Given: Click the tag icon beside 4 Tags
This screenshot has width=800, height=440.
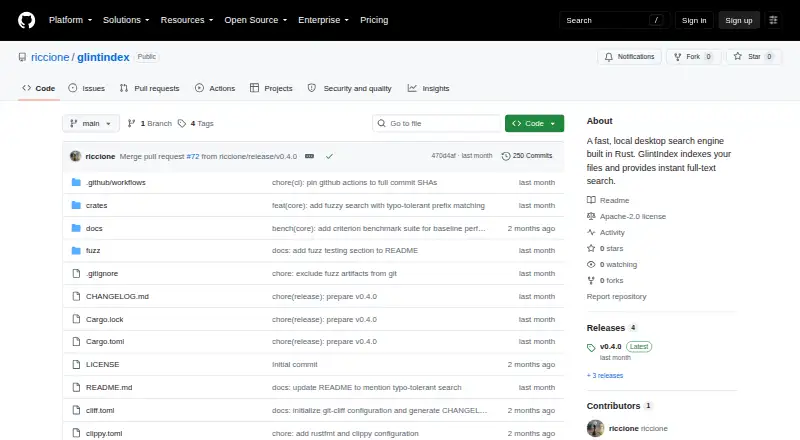Looking at the screenshot, I should pos(182,124).
